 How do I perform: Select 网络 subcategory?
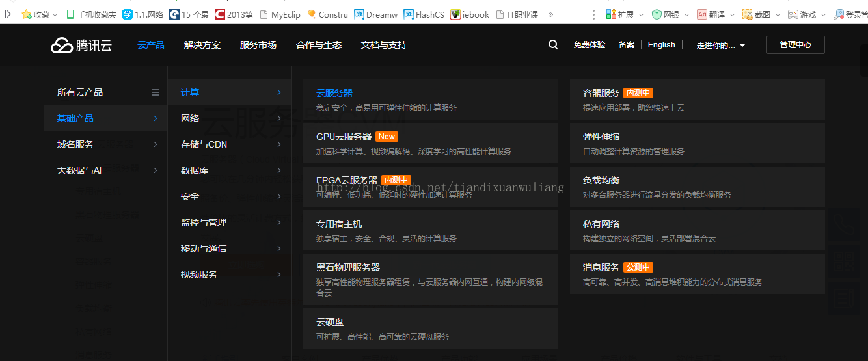point(230,118)
